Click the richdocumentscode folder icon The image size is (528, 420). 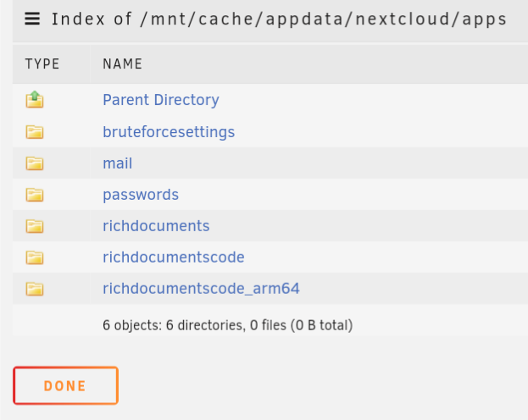pyautogui.click(x=35, y=257)
